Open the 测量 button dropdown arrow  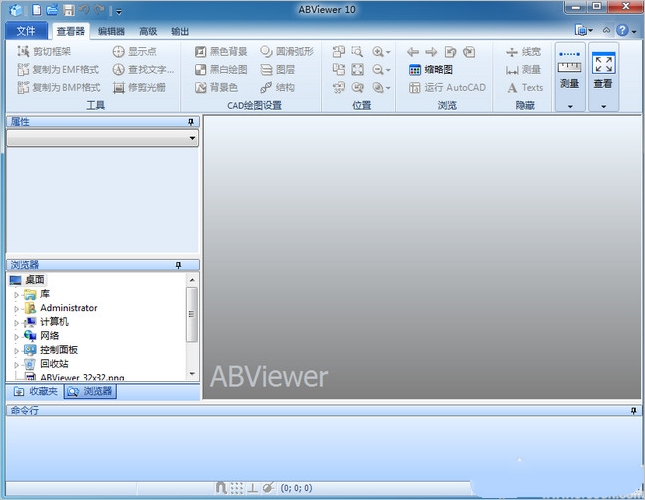(570, 106)
